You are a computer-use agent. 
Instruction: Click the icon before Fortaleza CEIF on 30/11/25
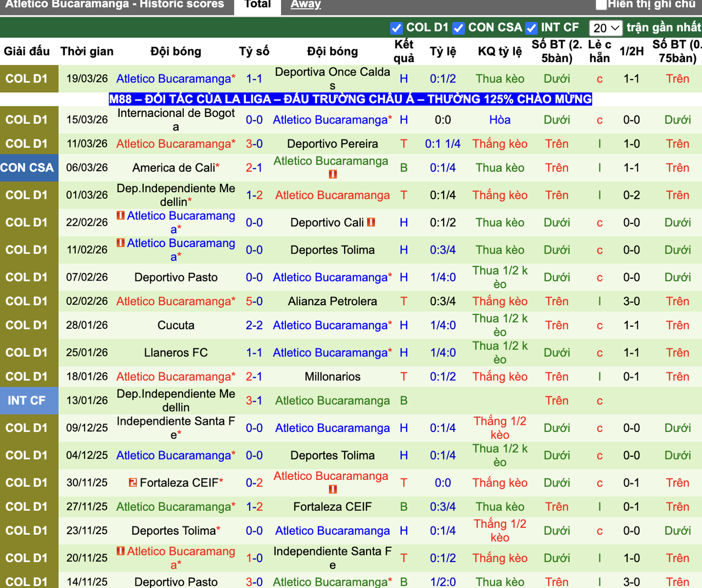[x=133, y=483]
